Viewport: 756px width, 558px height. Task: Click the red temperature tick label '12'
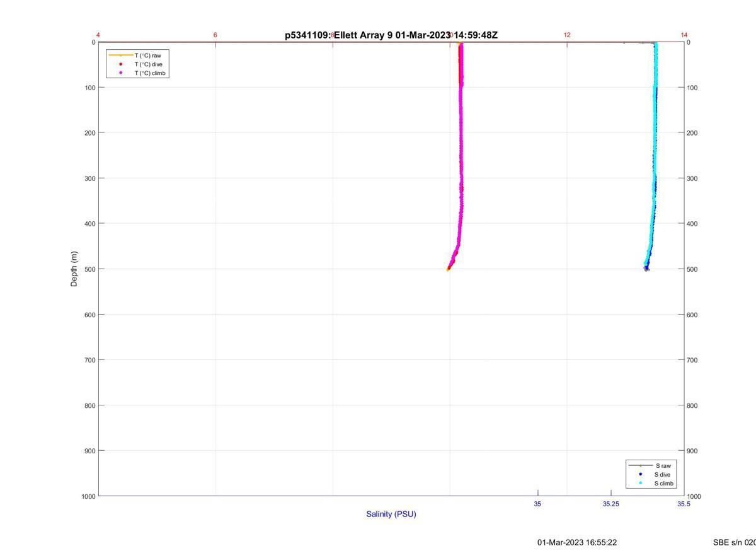pyautogui.click(x=567, y=35)
